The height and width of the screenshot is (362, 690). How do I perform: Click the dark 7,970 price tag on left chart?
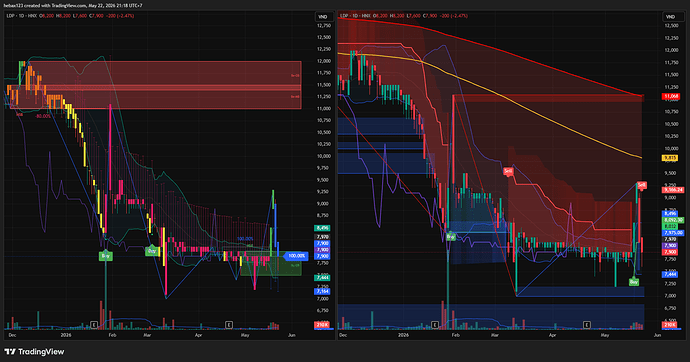pyautogui.click(x=323, y=237)
